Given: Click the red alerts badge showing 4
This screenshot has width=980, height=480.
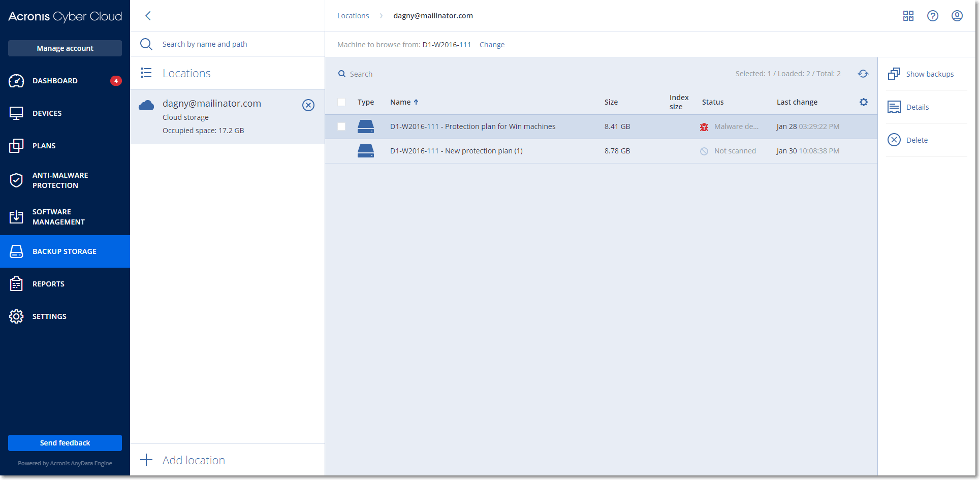Looking at the screenshot, I should (116, 81).
